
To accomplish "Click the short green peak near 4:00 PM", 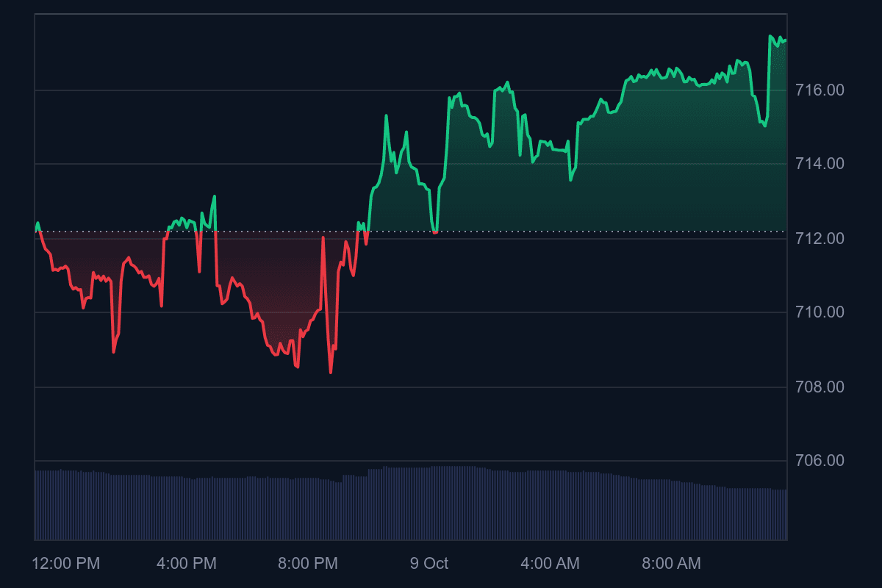I will (x=214, y=196).
